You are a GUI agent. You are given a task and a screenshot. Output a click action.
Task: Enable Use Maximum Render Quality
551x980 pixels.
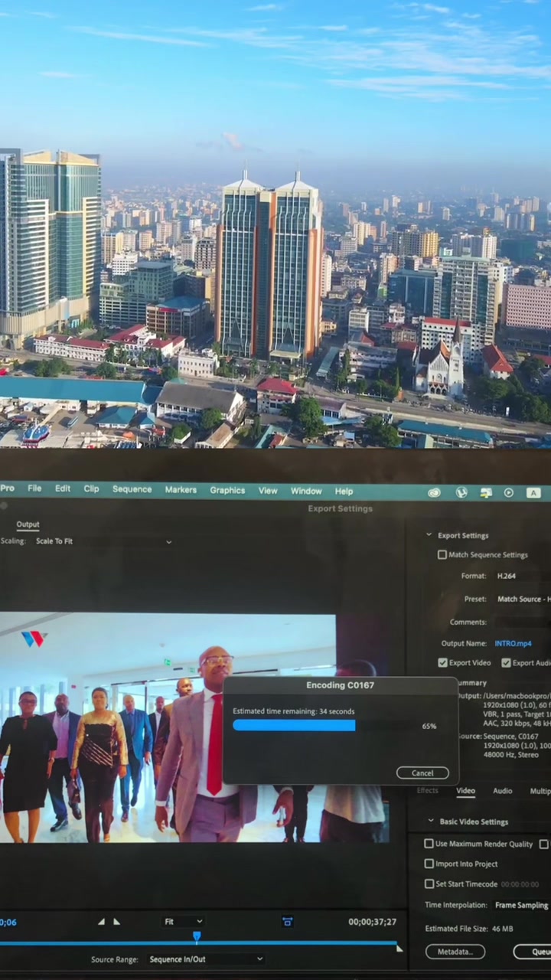pyautogui.click(x=429, y=844)
